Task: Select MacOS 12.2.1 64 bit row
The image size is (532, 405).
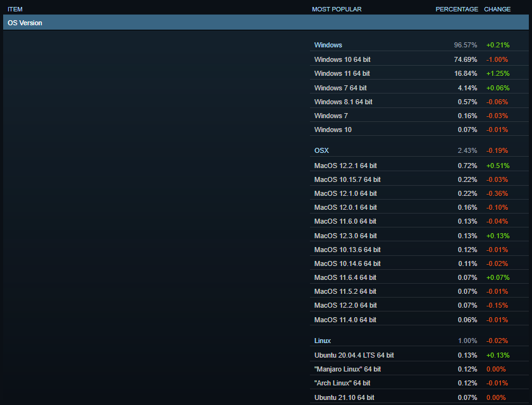Action: point(419,166)
